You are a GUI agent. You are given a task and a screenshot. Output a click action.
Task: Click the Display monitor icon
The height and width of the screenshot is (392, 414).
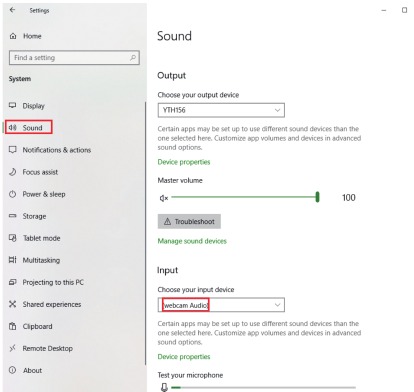[x=12, y=106]
